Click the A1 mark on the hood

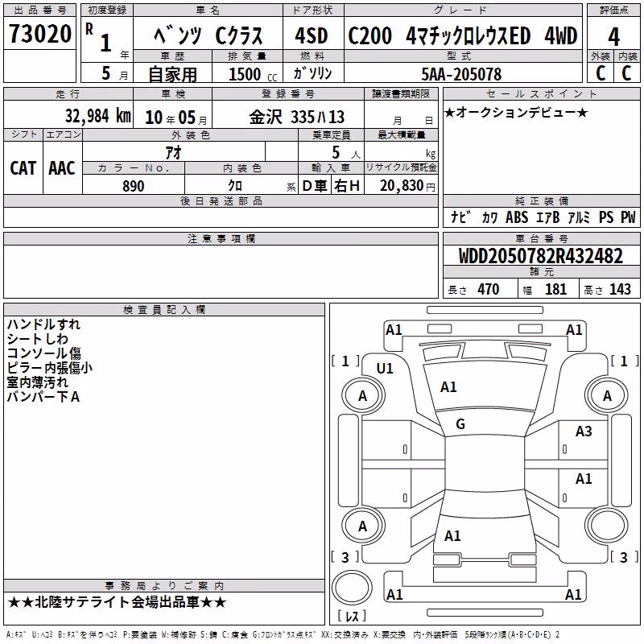click(448, 387)
